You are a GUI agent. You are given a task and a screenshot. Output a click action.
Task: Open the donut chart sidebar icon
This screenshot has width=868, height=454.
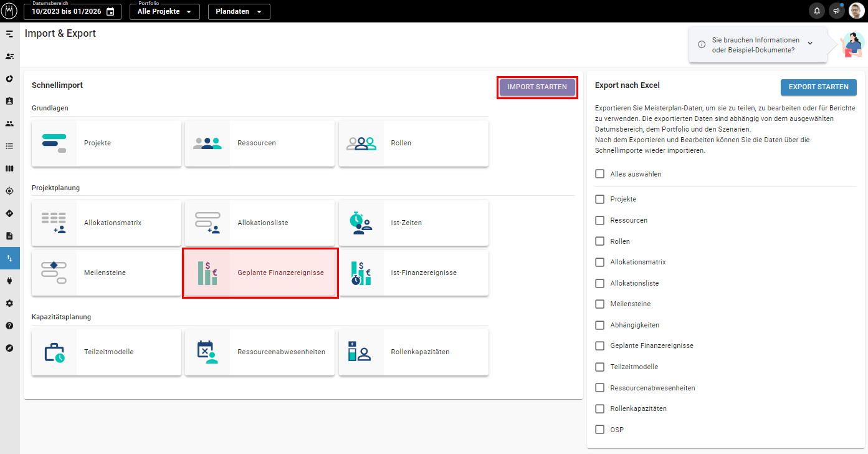click(x=9, y=79)
